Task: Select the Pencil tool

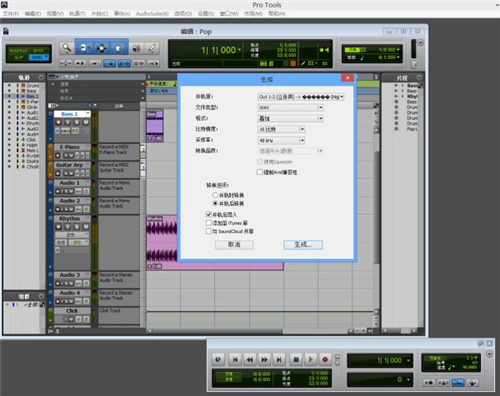Action: [x=152, y=48]
